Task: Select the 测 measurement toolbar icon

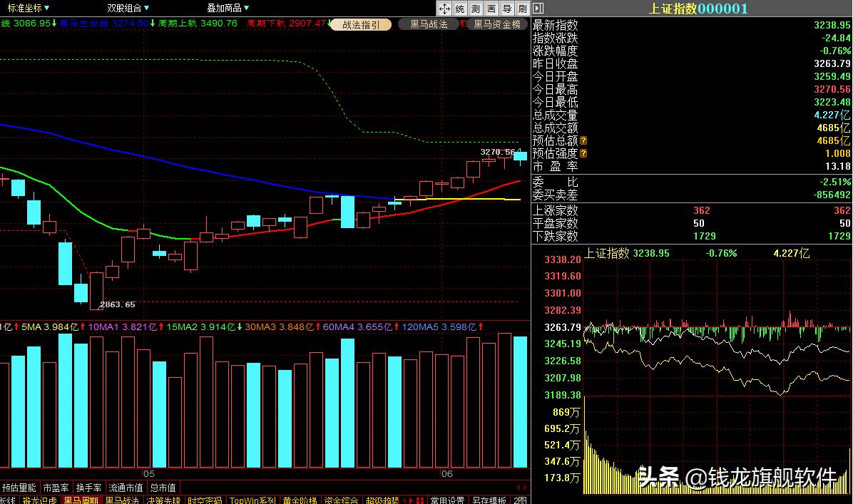Action: (x=476, y=9)
